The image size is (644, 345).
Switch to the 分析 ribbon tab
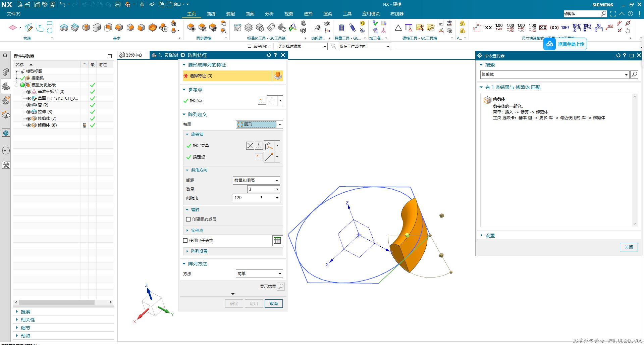click(269, 14)
